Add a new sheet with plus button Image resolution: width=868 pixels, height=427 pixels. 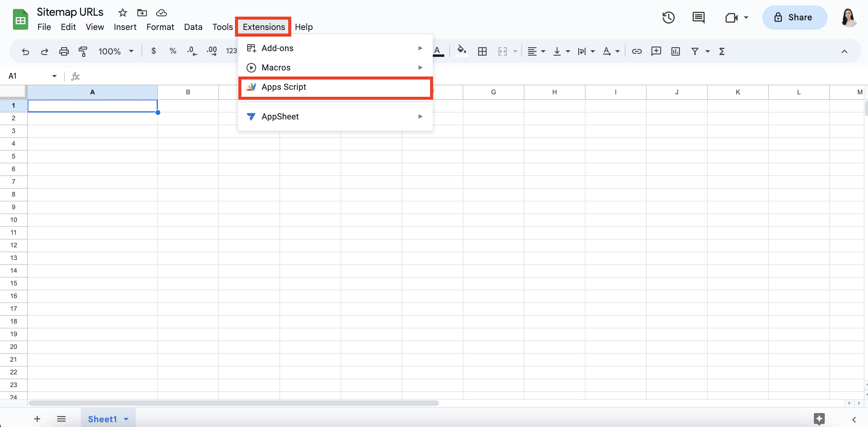pyautogui.click(x=37, y=419)
